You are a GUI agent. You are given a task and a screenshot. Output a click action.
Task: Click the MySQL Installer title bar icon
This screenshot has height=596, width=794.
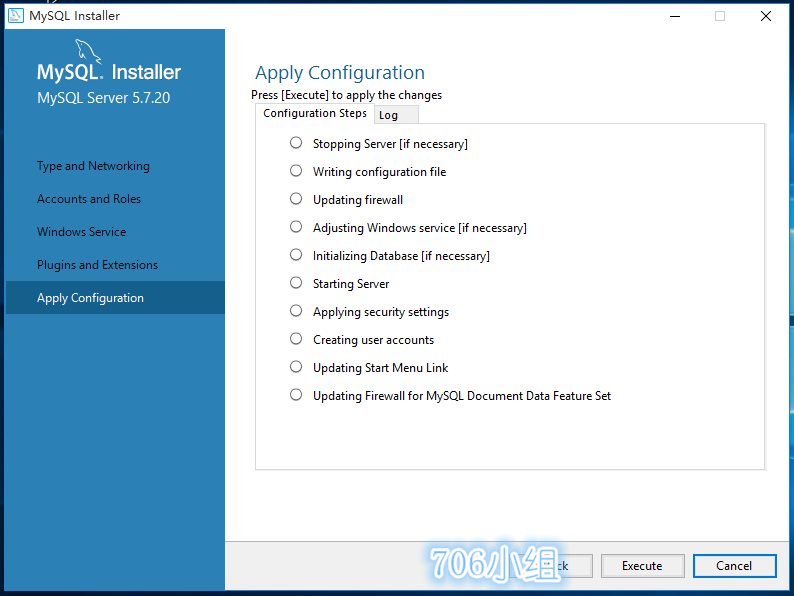click(16, 15)
